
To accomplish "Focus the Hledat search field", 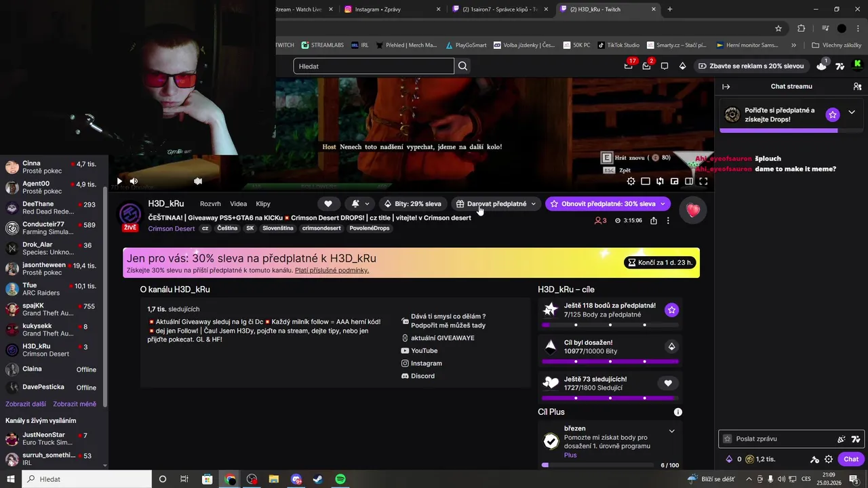I will click(x=374, y=66).
